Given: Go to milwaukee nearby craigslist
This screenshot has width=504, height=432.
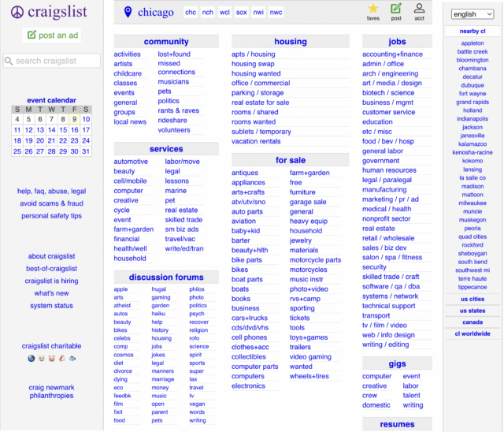Looking at the screenshot, I should [x=472, y=203].
